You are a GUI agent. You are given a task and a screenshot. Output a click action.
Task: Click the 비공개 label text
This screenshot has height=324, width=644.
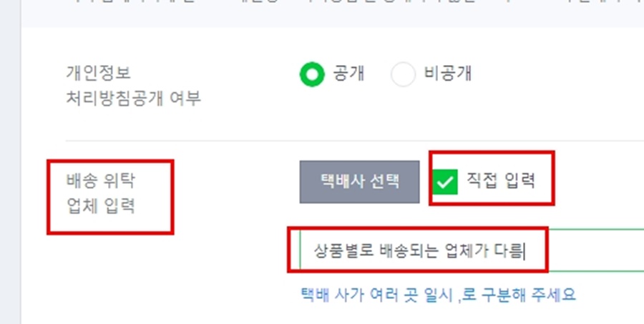[x=447, y=74]
